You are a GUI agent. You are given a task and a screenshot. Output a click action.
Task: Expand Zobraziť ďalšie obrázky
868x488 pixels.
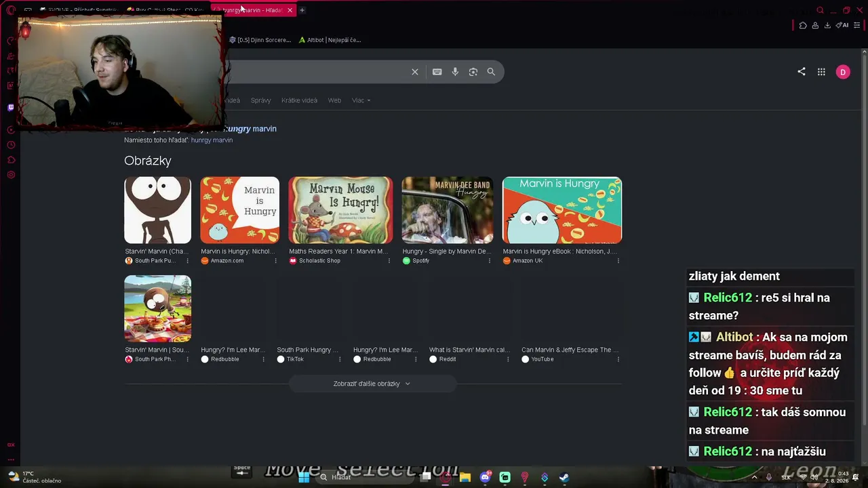[372, 384]
